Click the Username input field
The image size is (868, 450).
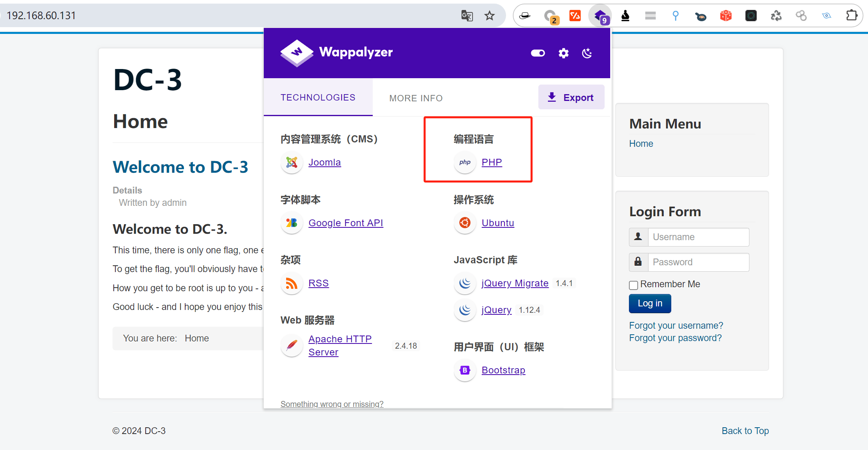click(x=698, y=237)
